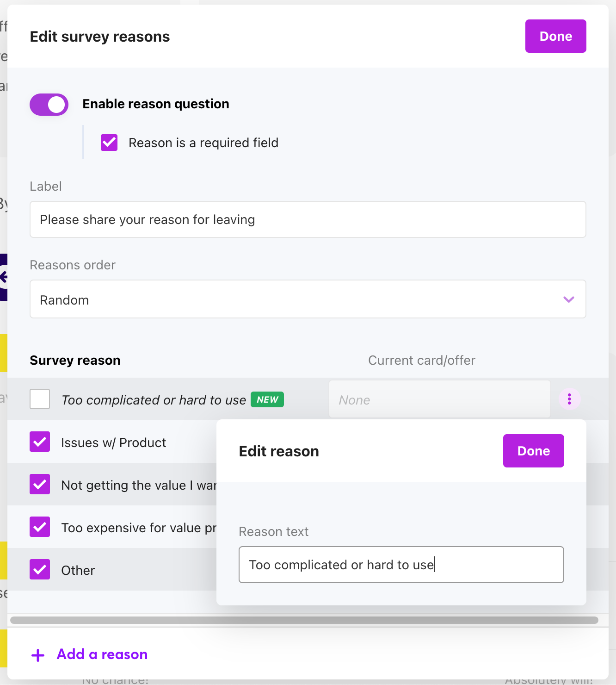Viewport: 616px width, 685px height.
Task: Click Done in the Edit reason popup
Action: [533, 450]
